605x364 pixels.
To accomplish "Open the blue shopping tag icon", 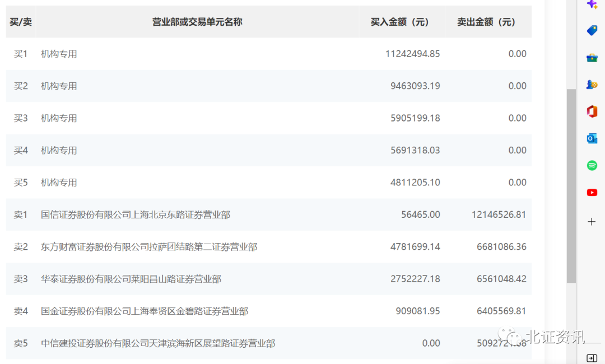I will (592, 30).
